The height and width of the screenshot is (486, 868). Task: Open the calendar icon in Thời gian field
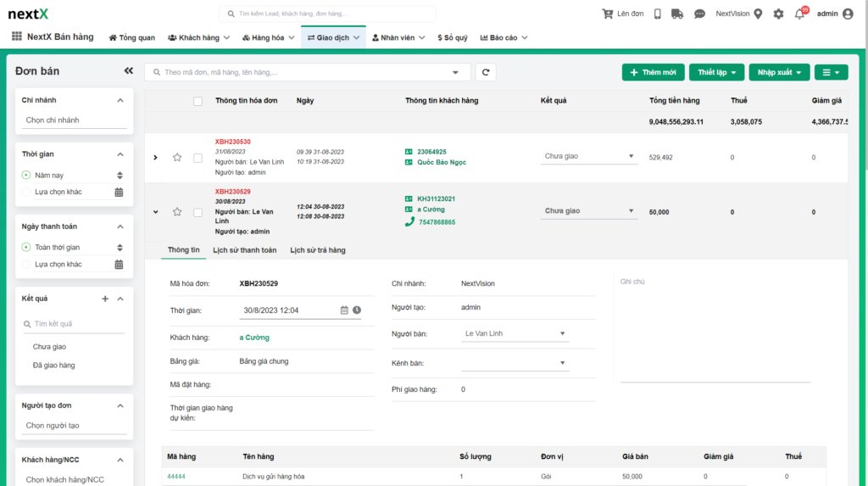pyautogui.click(x=344, y=310)
